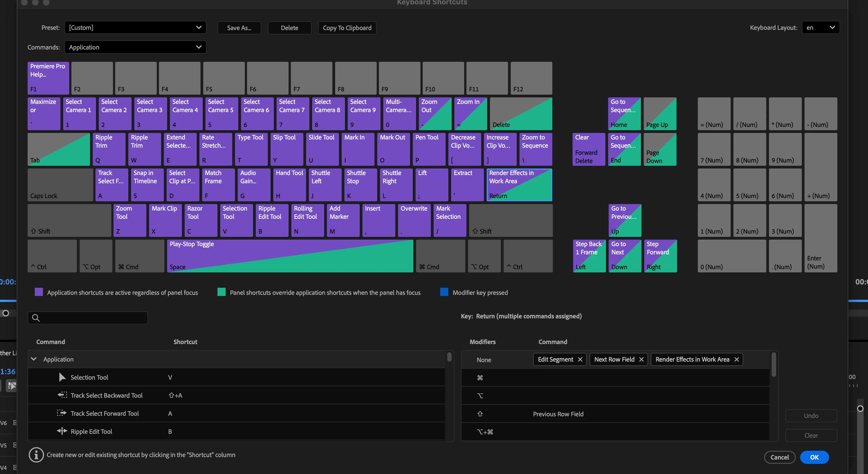Screen dimensions: 868x474
Task: Click the Track Select Forward Tool icon
Action: tap(62, 413)
